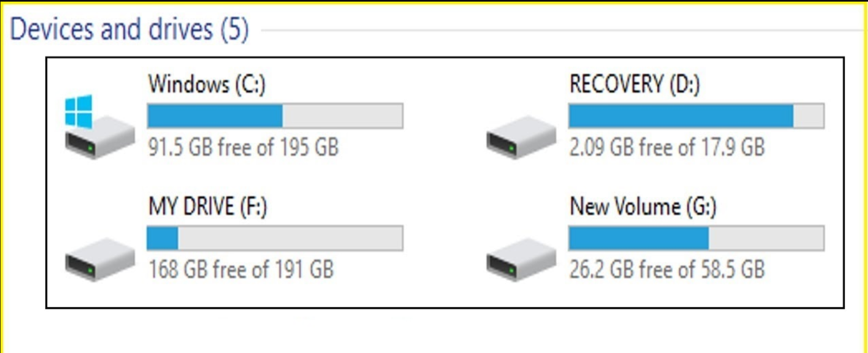Select the New Volume (G:) name label
868x353 pixels.
pos(643,206)
